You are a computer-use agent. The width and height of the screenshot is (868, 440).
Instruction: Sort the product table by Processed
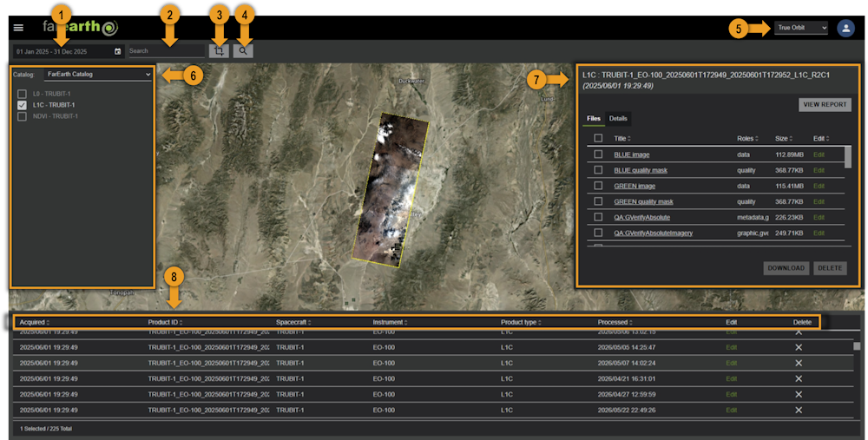pyautogui.click(x=615, y=322)
